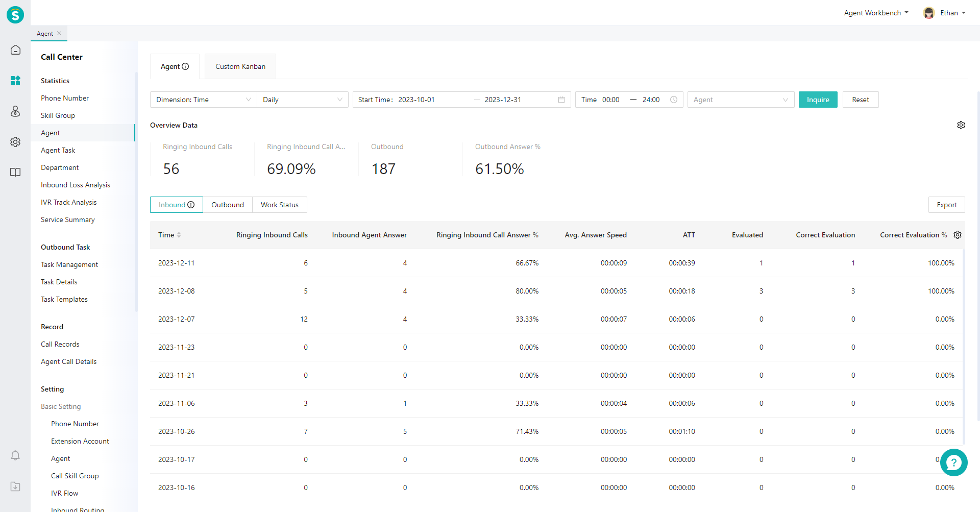Click the start time 00:00 field

point(610,100)
